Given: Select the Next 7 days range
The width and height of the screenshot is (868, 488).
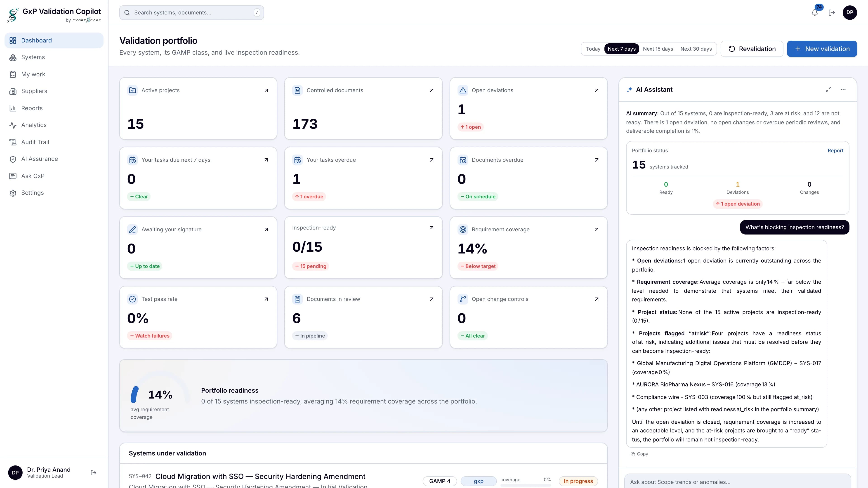Looking at the screenshot, I should click(622, 49).
